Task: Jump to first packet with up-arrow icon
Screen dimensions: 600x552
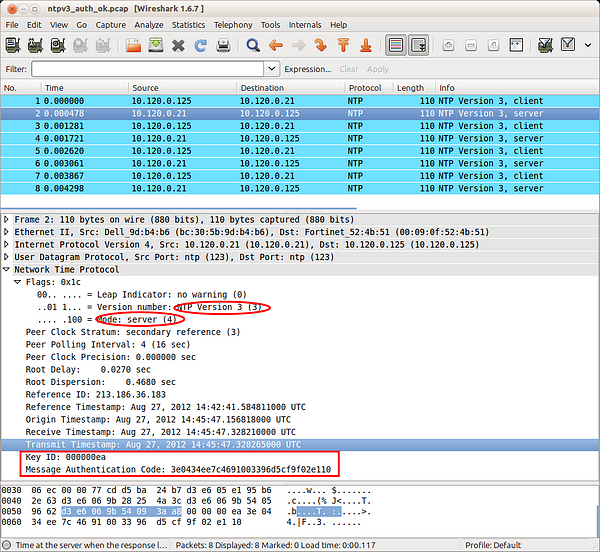Action: (x=342, y=45)
